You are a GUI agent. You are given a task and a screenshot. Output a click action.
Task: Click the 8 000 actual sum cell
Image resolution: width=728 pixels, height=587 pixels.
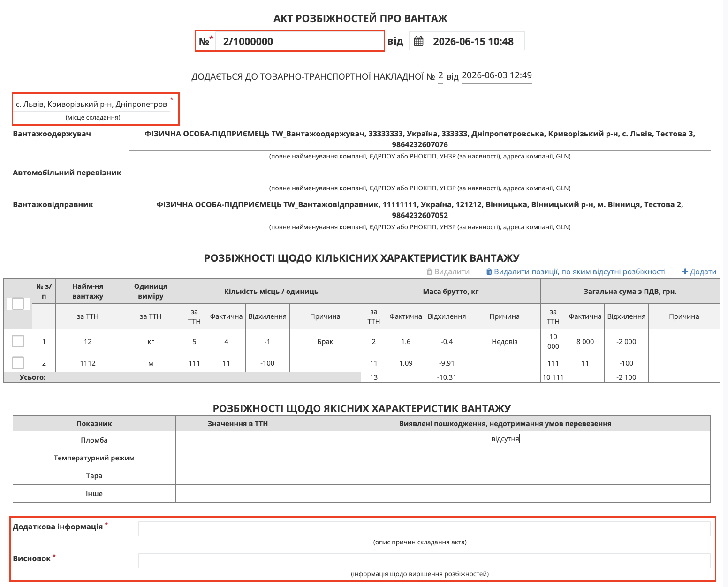pos(585,342)
